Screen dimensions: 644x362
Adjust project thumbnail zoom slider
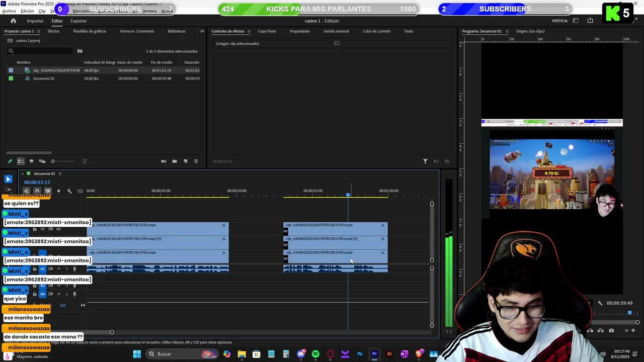(53, 161)
